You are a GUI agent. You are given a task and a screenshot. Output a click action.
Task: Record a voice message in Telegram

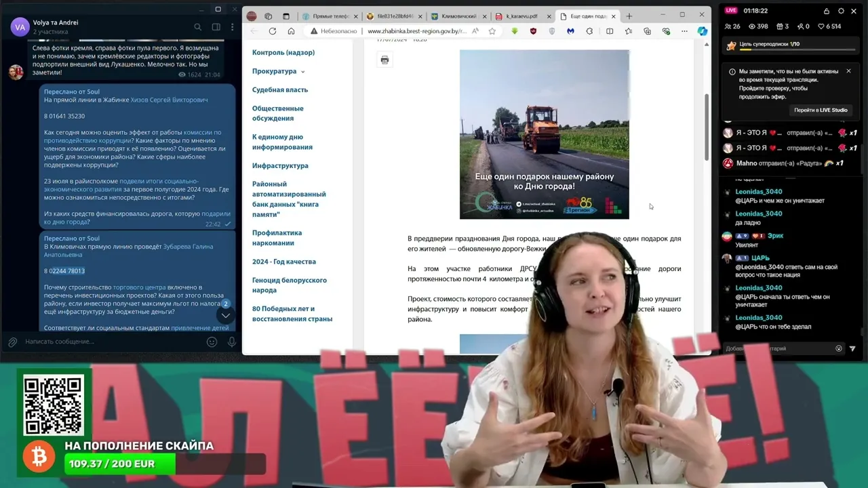pos(231,342)
